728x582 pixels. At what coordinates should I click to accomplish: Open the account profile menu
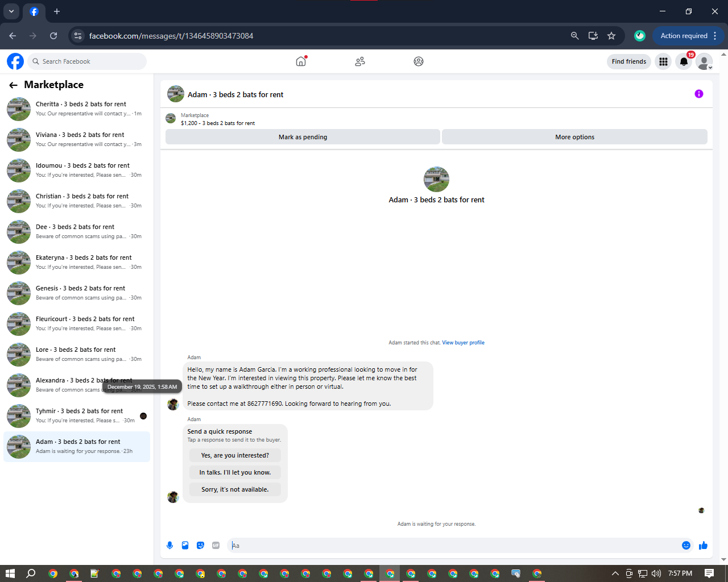pyautogui.click(x=705, y=61)
